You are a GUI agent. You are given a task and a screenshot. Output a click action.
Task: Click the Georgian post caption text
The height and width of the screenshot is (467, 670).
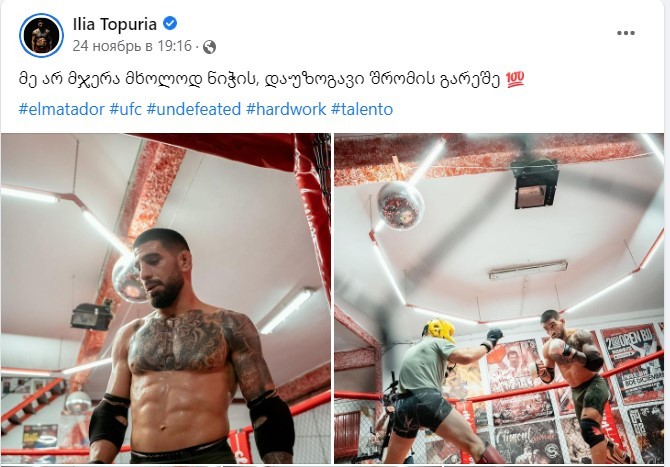[259, 80]
